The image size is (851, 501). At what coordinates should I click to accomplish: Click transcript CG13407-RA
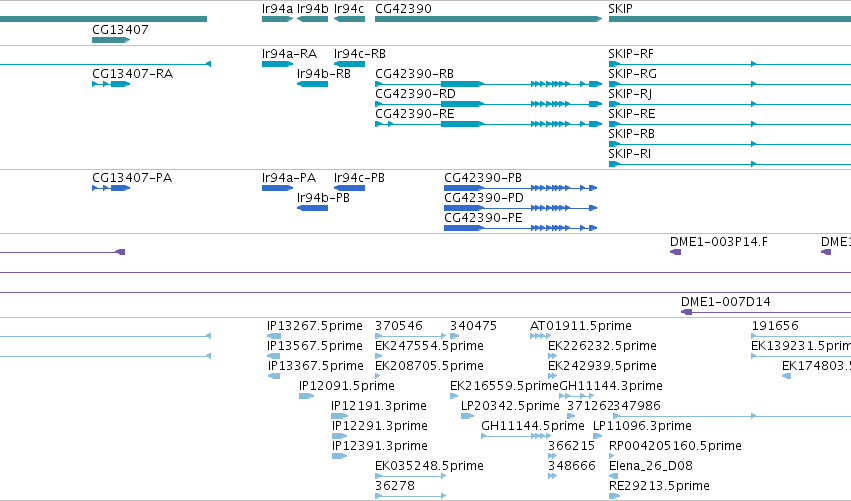point(111,84)
